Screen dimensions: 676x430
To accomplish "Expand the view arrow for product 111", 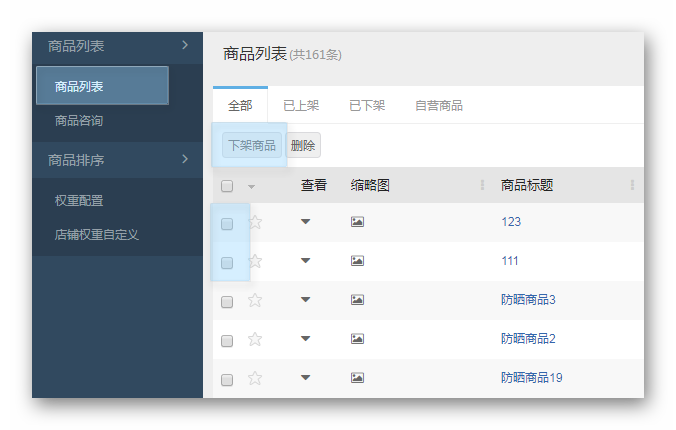I will (x=306, y=261).
